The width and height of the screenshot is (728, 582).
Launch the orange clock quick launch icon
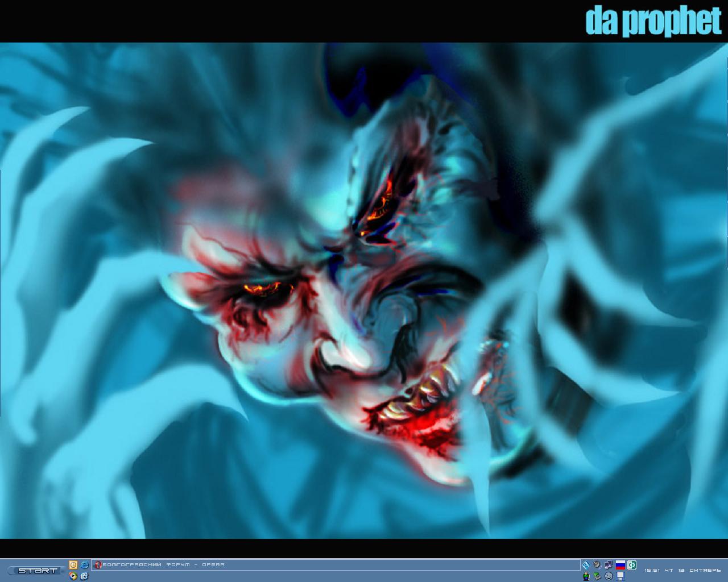coord(73,564)
